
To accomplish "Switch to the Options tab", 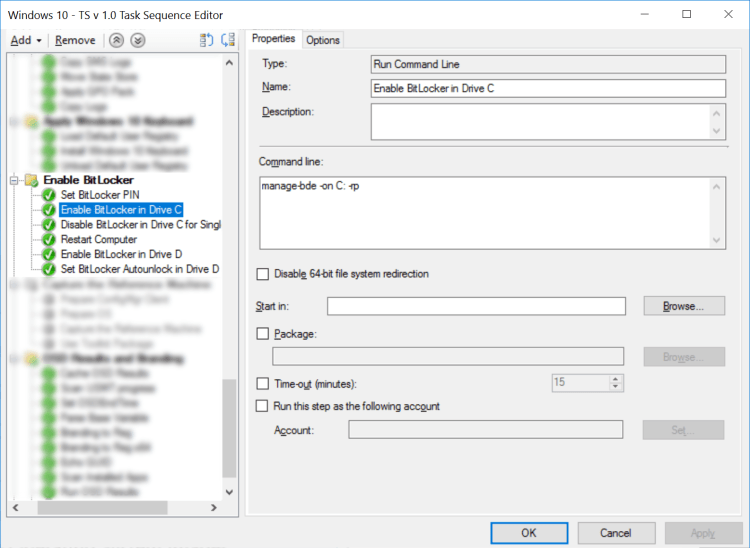I will coord(323,40).
